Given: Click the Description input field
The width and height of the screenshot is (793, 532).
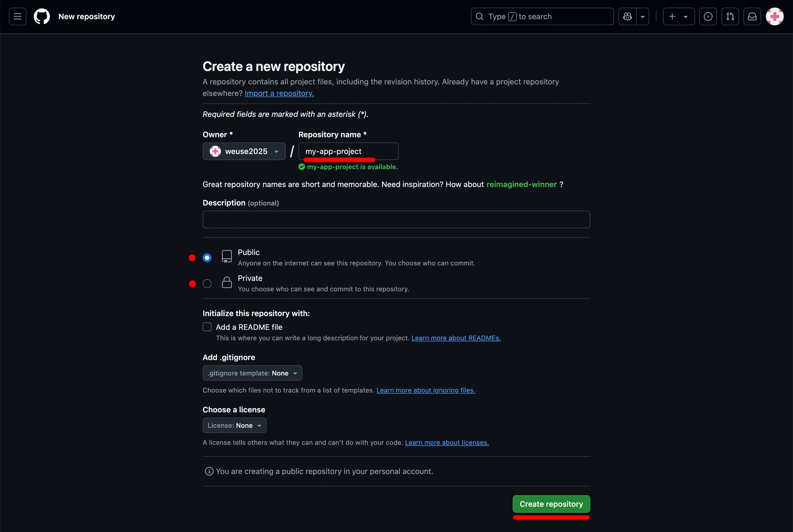Looking at the screenshot, I should [396, 219].
